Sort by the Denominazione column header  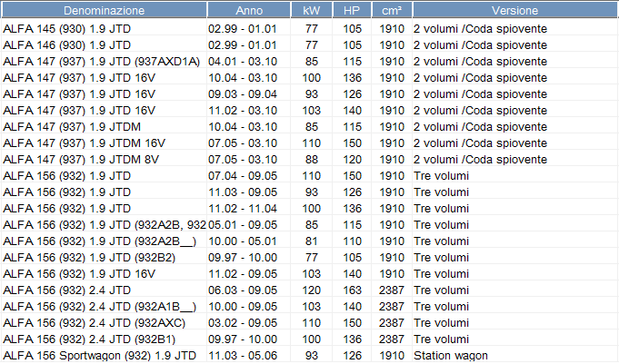pos(104,11)
